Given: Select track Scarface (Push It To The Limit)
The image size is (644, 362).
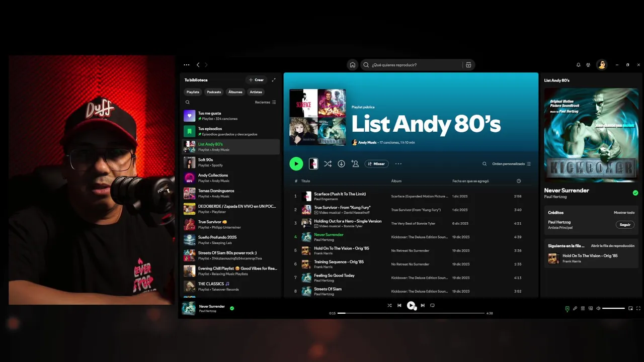Looking at the screenshot, I should (x=411, y=196).
